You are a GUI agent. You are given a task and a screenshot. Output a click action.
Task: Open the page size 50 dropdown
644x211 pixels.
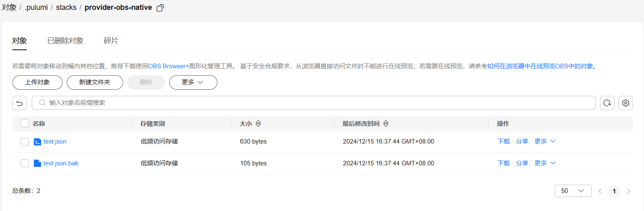[x=573, y=191]
